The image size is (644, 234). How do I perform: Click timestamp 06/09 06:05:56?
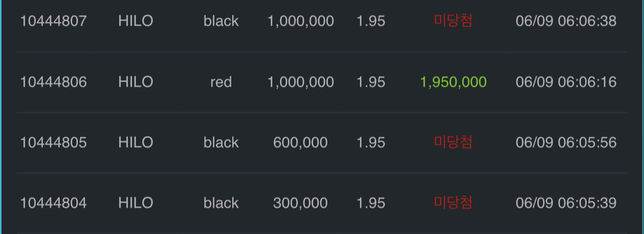point(566,143)
